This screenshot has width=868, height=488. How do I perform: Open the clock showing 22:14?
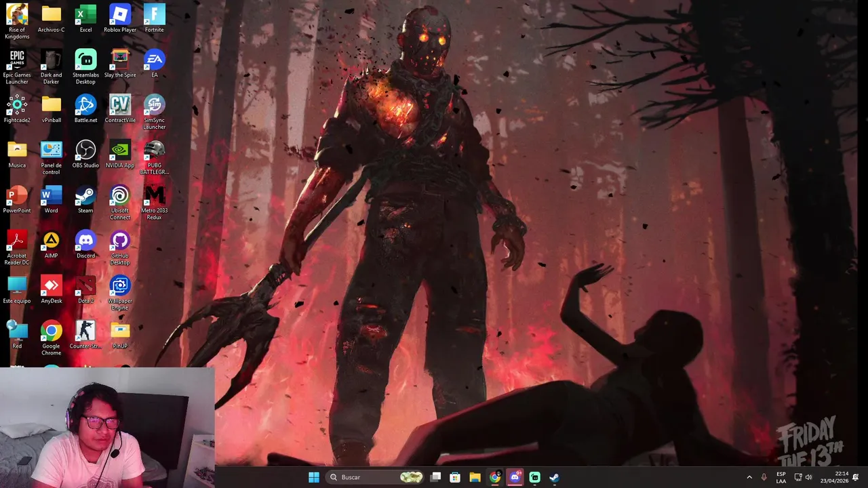click(x=833, y=477)
